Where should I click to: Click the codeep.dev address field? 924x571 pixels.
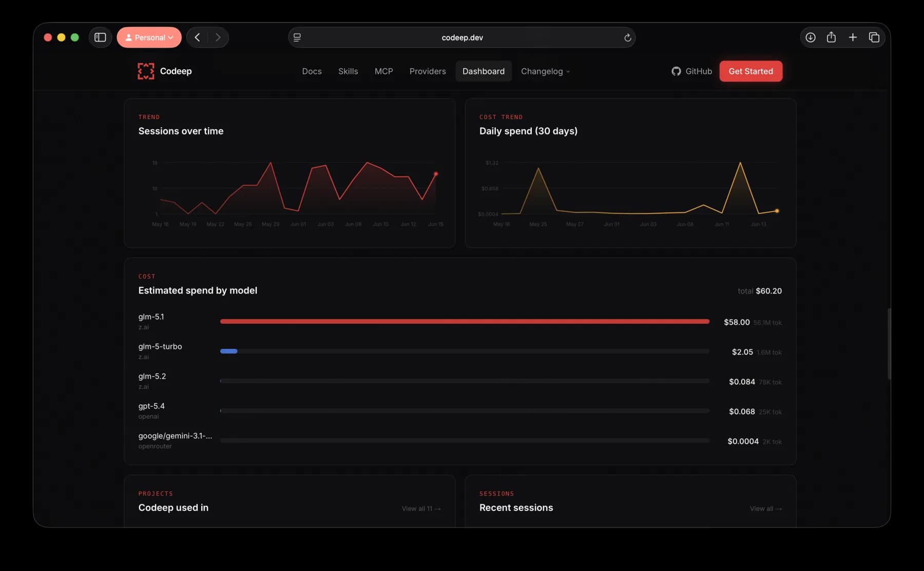[x=462, y=37]
